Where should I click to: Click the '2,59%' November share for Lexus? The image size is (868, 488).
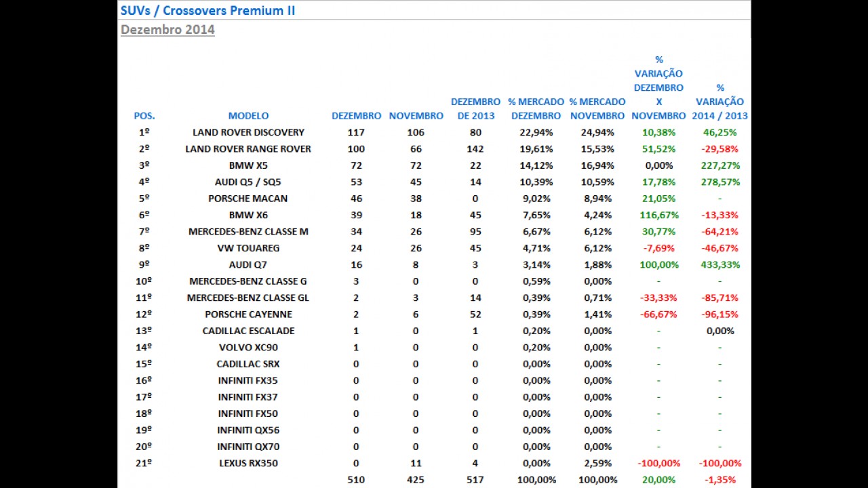point(597,464)
